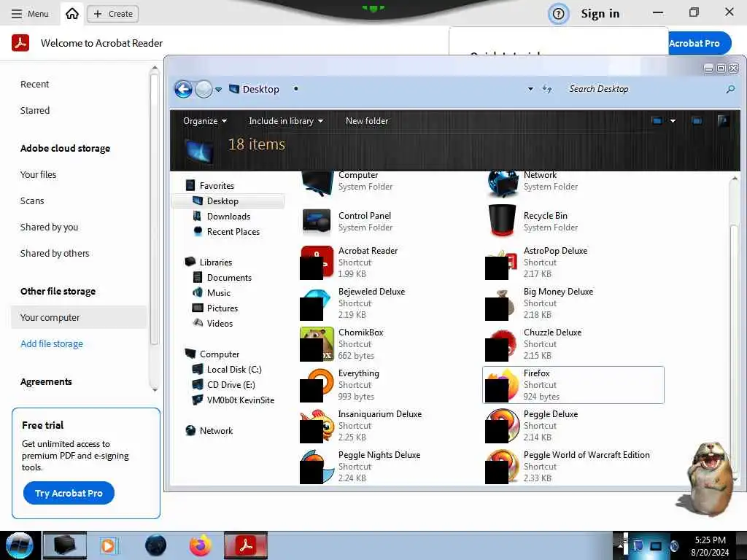This screenshot has height=560, width=747.
Task: Open Shared by others in Acrobat
Action: point(55,253)
